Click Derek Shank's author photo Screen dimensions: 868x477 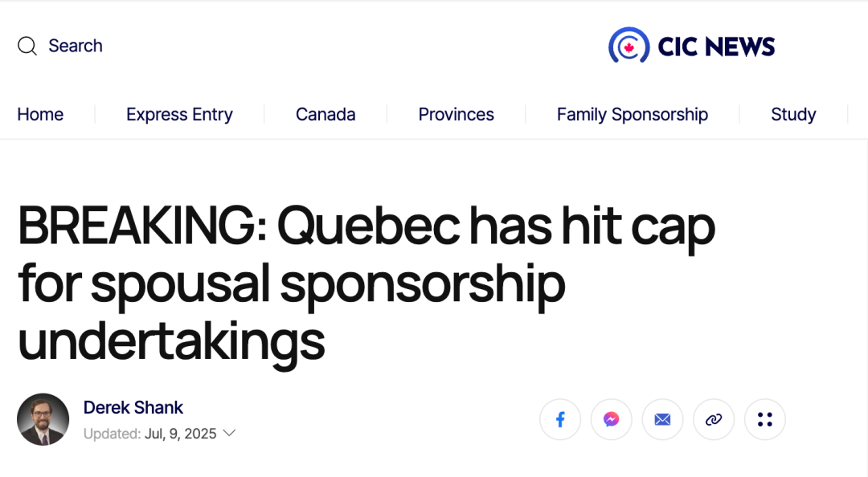pos(43,419)
